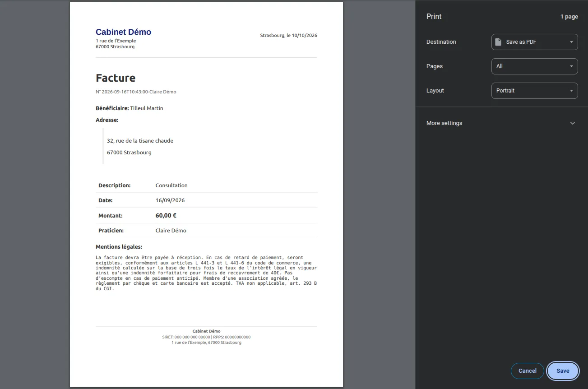This screenshot has width=588, height=389.
Task: Click the SIRET footer line
Action: click(x=206, y=337)
